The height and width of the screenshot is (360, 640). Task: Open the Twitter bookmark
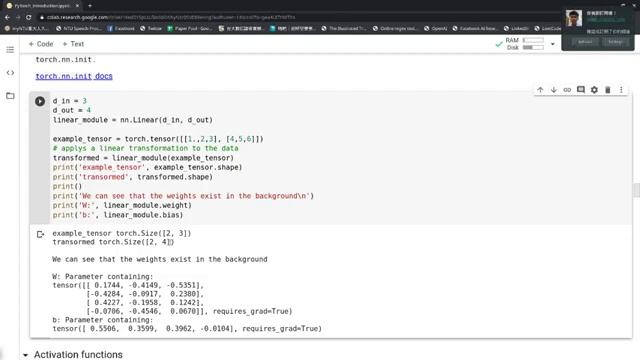coord(151,28)
